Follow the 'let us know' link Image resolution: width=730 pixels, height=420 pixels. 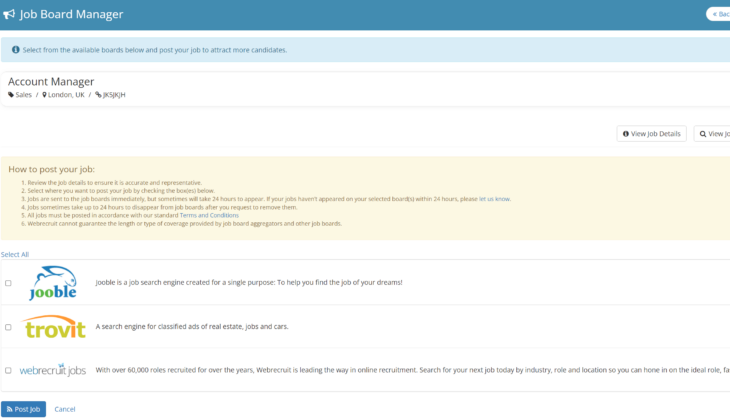click(494, 199)
